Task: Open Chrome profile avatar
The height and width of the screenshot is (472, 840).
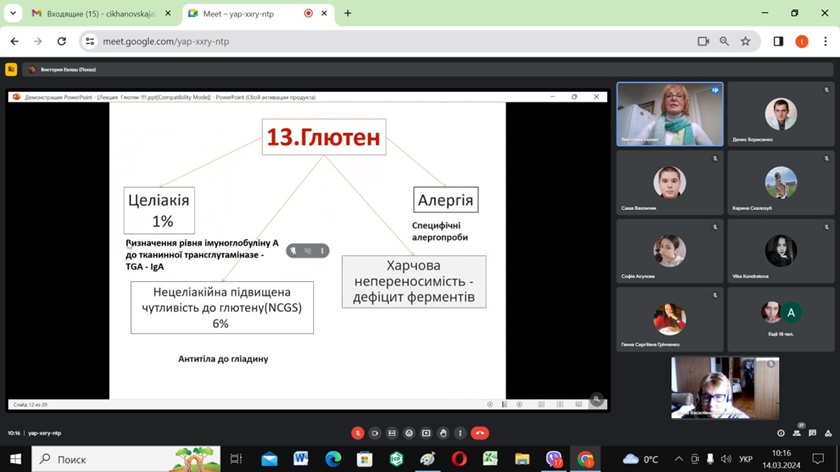Action: pos(802,41)
